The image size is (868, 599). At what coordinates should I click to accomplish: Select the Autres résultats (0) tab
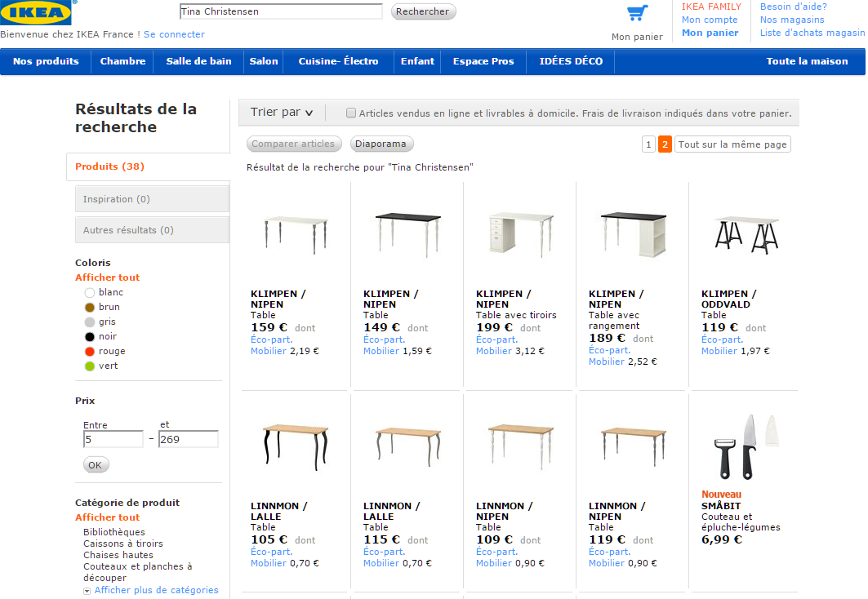tap(152, 230)
